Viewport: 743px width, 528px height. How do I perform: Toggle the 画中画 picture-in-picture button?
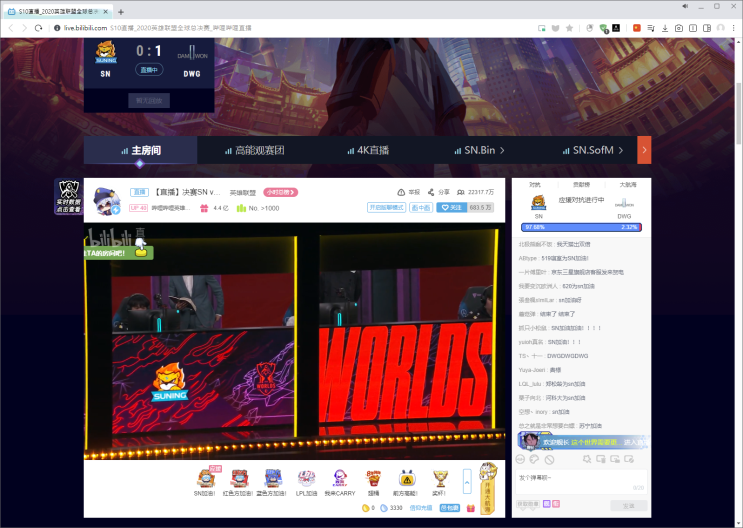pos(421,208)
